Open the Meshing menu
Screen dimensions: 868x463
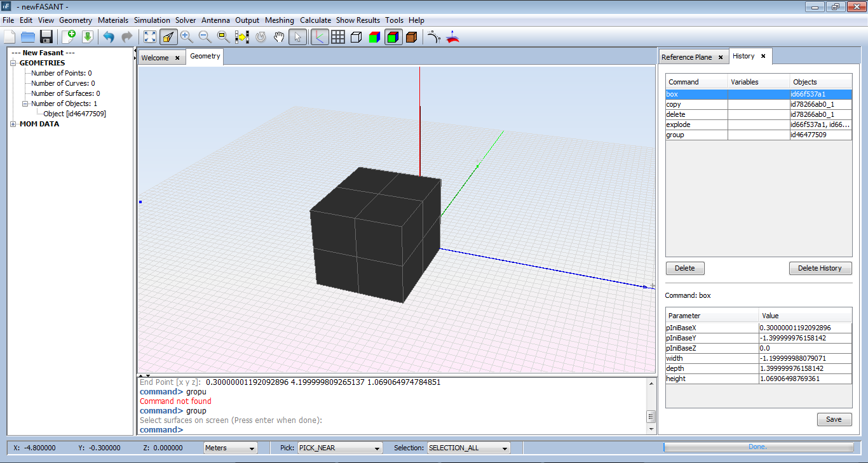280,20
